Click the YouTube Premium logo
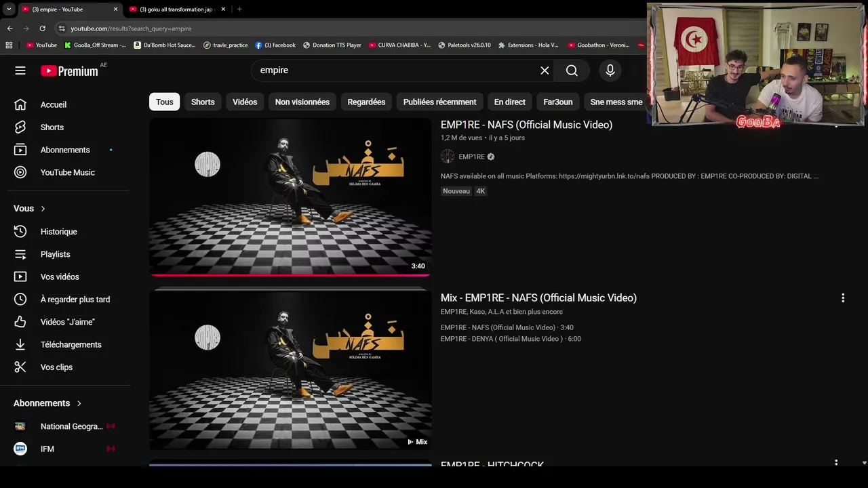The height and width of the screenshot is (488, 868). [x=69, y=70]
